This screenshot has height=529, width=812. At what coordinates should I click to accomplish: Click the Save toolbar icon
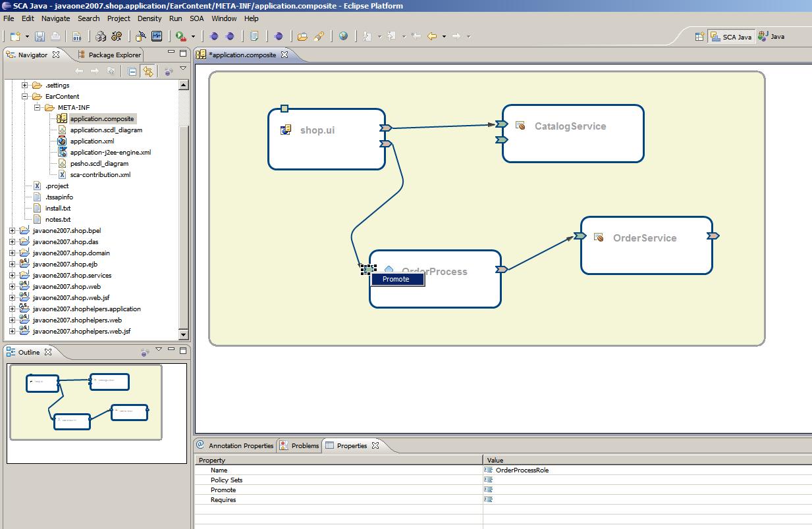click(40, 37)
